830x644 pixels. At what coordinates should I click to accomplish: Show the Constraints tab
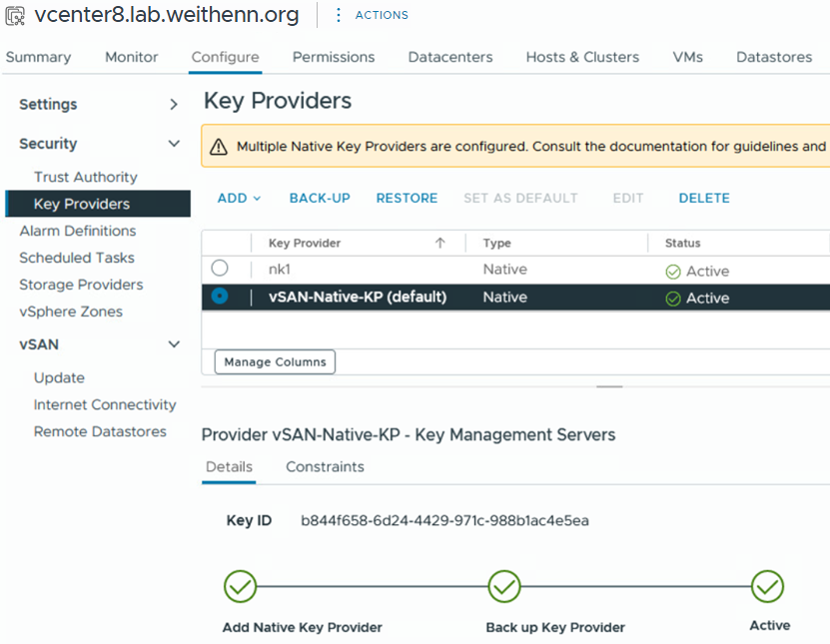(x=325, y=466)
